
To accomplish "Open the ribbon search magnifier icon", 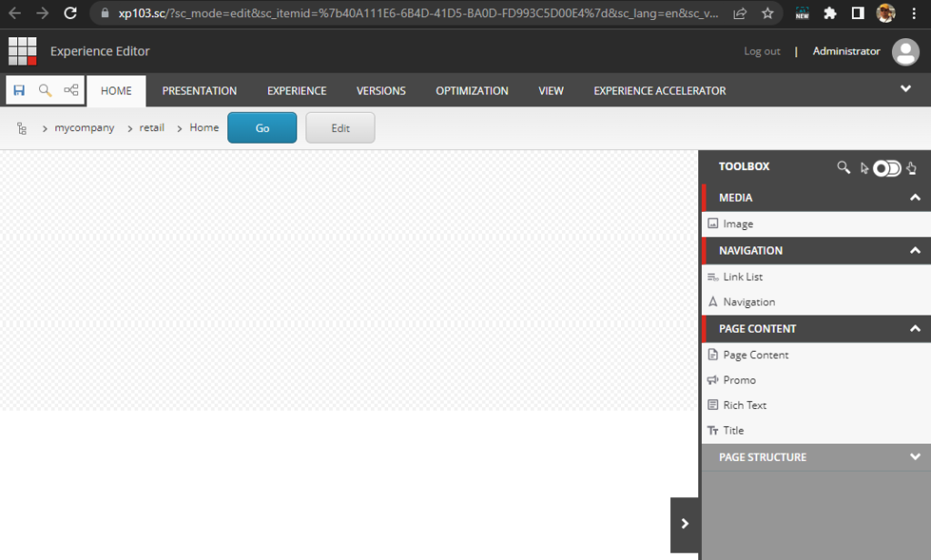I will (x=45, y=90).
